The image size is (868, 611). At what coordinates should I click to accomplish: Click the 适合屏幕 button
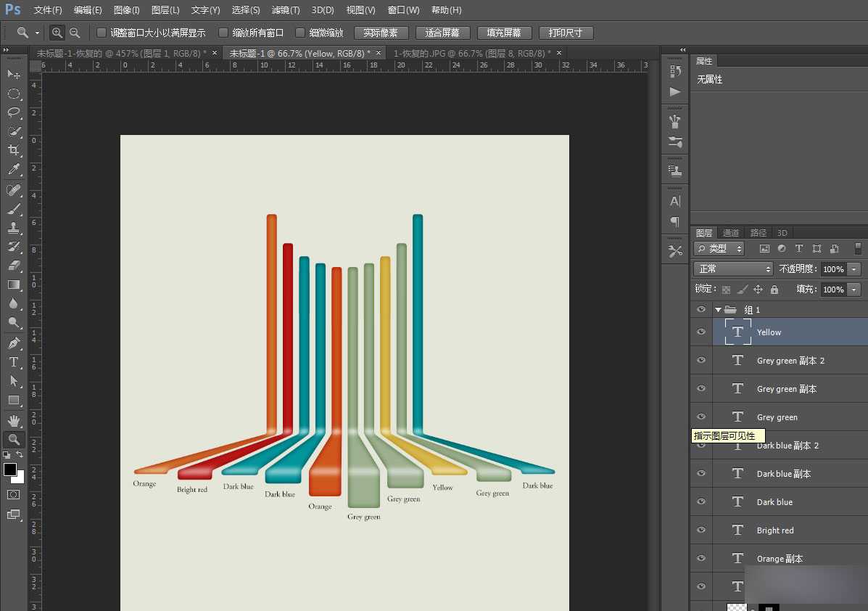coord(442,33)
